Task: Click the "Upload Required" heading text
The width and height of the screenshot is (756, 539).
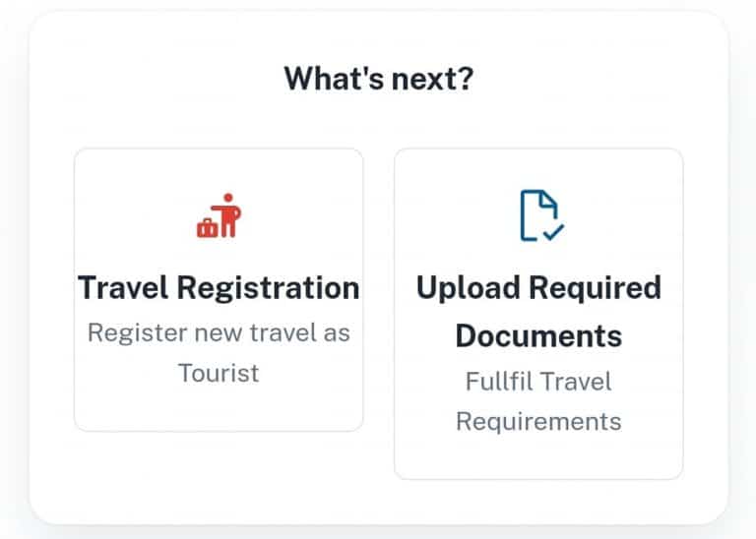Action: pos(538,288)
